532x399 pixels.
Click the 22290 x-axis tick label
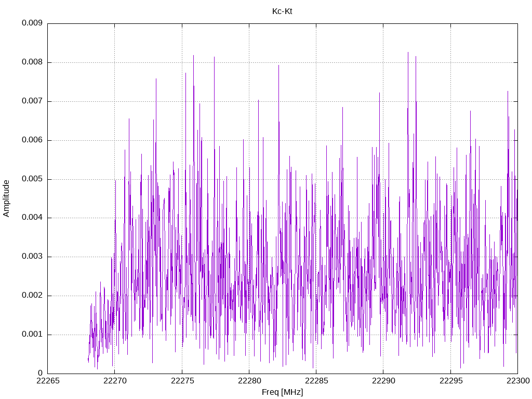[x=384, y=381]
